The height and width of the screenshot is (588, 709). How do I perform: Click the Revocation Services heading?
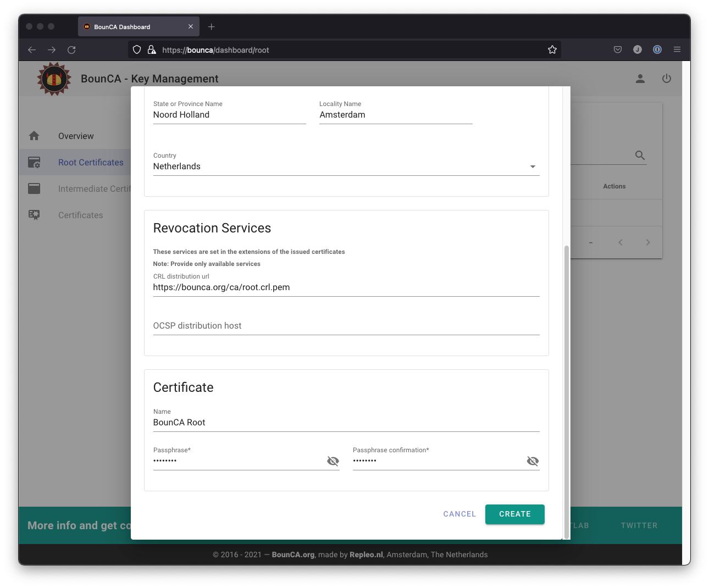pyautogui.click(x=212, y=228)
